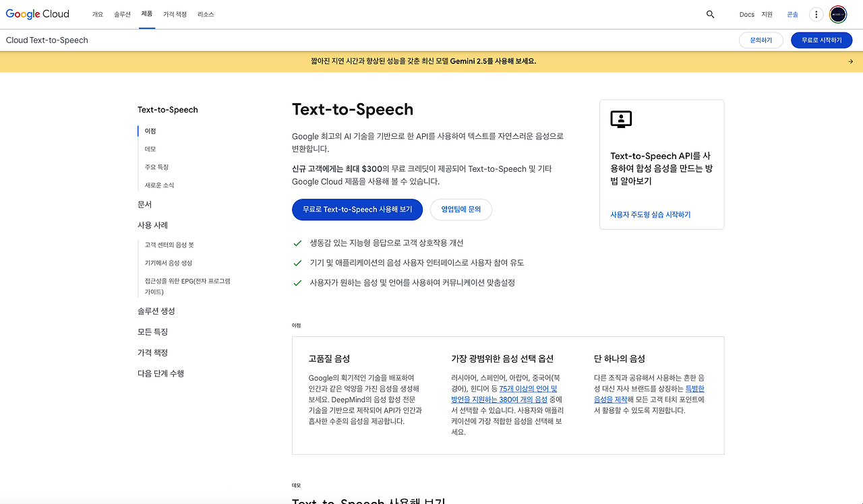This screenshot has width=863, height=504.
Task: Open the Google Cloud logo home link
Action: coord(38,14)
